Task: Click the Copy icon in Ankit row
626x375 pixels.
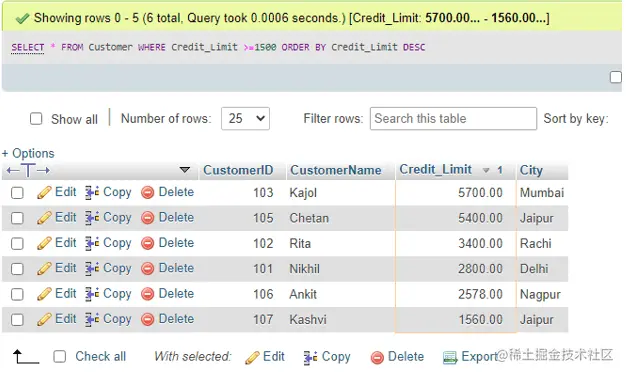Action: (92, 294)
